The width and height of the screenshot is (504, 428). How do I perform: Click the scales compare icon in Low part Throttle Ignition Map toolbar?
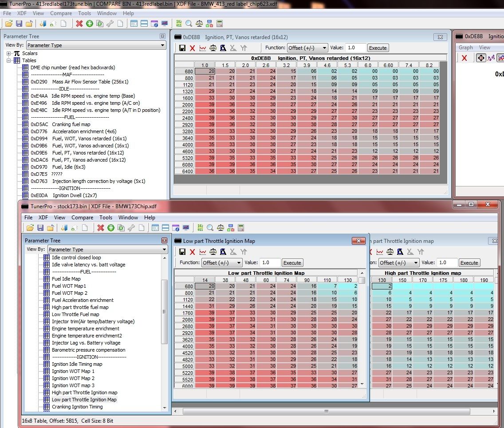[213, 252]
